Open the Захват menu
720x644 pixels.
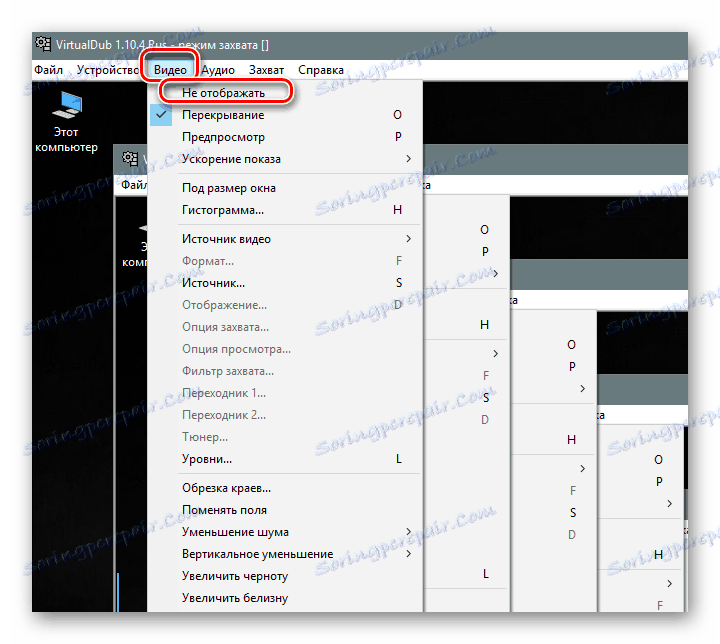[266, 70]
